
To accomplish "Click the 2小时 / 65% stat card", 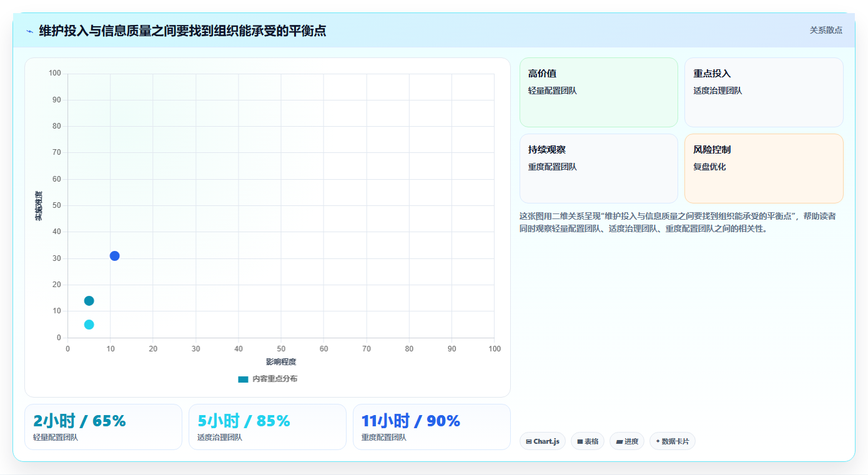I will 103,427.
